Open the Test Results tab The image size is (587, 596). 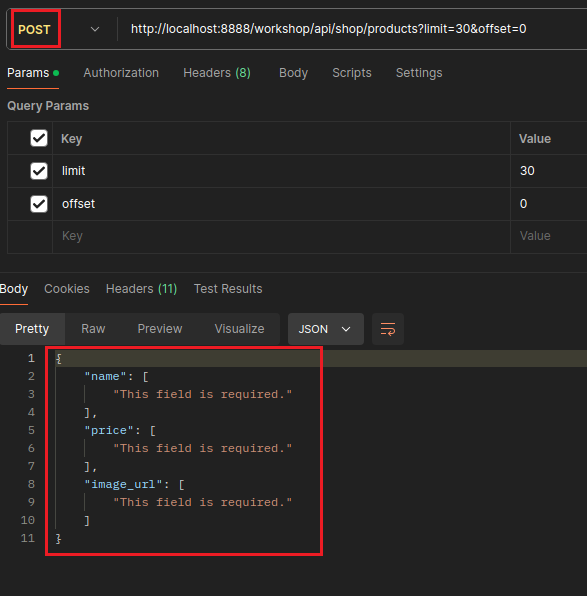pyautogui.click(x=228, y=289)
